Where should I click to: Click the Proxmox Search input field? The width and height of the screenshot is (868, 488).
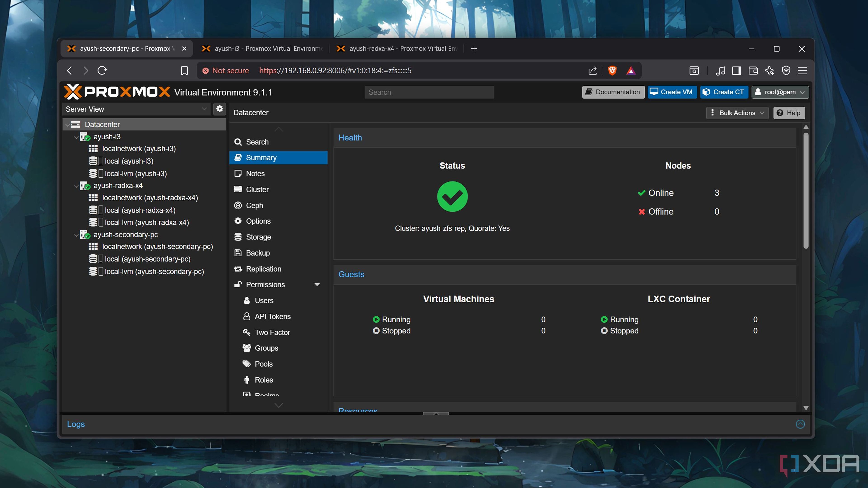[429, 92]
